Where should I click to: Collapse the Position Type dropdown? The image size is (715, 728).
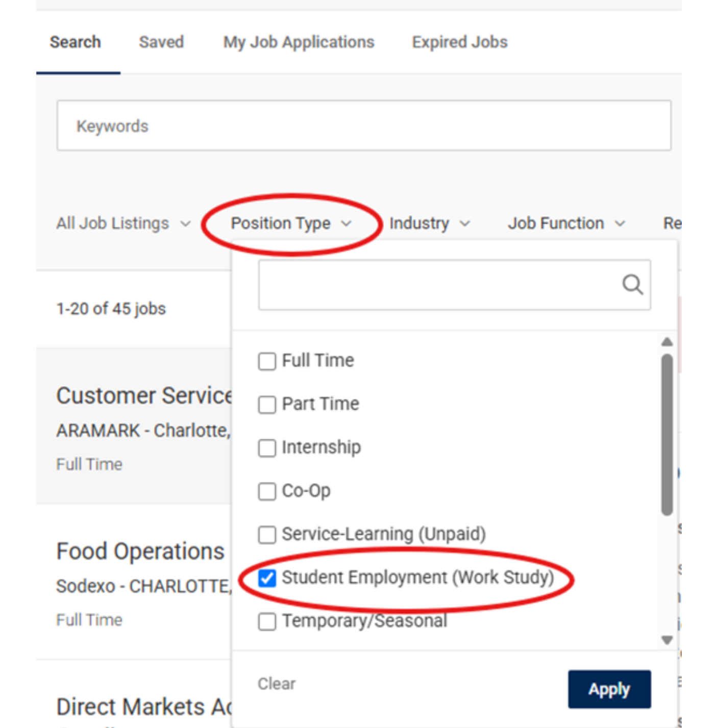291,223
